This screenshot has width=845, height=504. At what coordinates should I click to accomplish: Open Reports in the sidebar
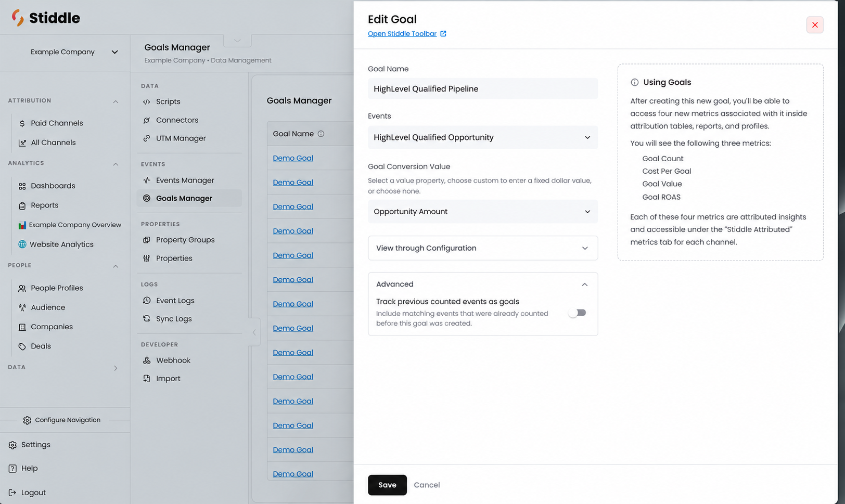44,205
